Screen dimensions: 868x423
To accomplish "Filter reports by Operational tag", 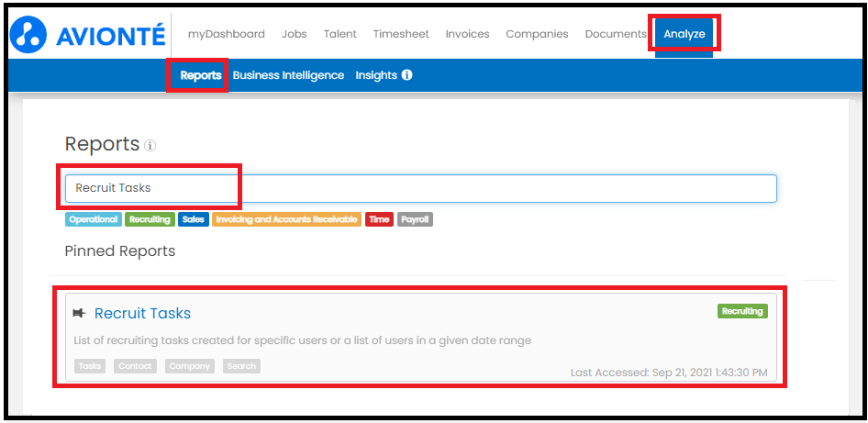I will (93, 219).
